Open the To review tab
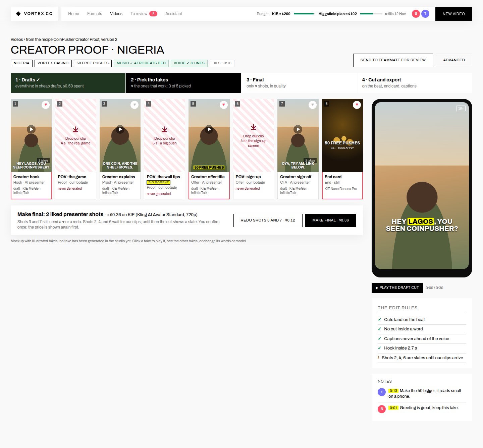 tap(144, 14)
